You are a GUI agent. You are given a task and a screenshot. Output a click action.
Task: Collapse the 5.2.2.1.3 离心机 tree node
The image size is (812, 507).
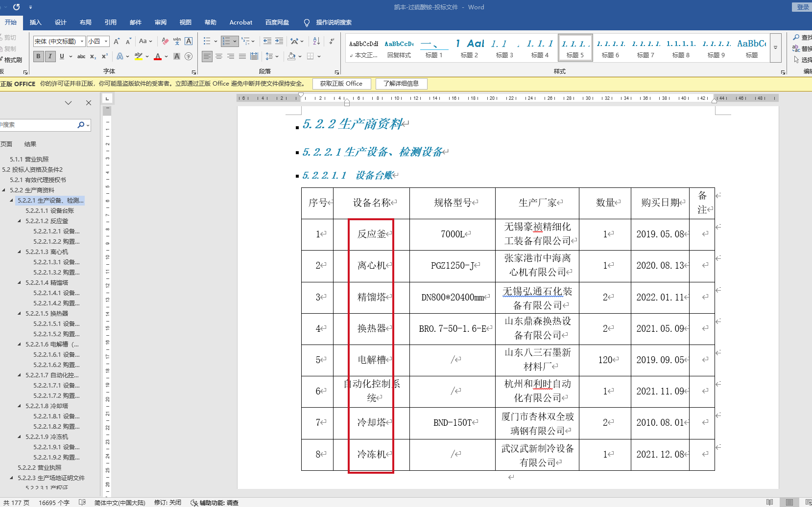pyautogui.click(x=19, y=252)
